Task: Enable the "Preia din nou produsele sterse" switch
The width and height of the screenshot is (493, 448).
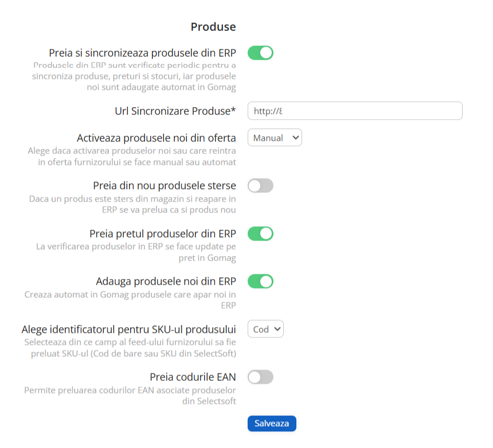Action: (x=260, y=186)
